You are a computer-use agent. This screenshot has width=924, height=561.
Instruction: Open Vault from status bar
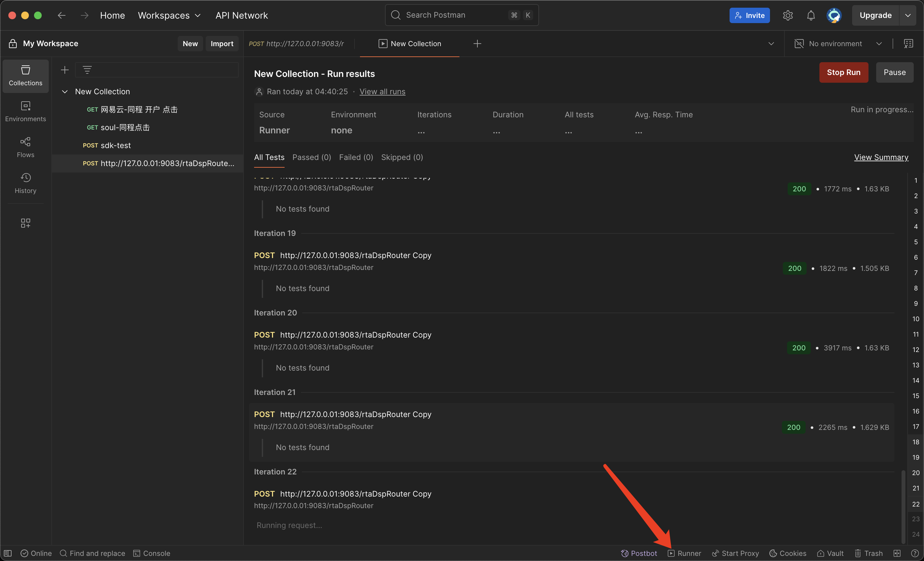pos(830,553)
